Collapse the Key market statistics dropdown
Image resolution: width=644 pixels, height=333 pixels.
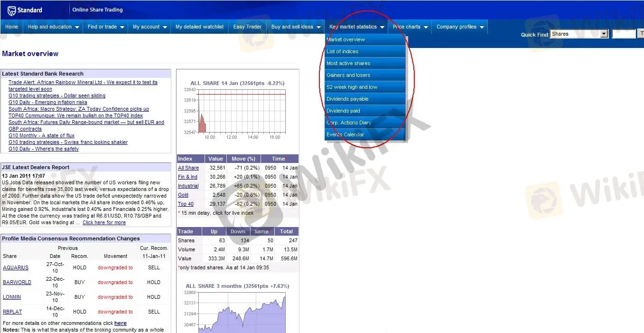point(356,27)
